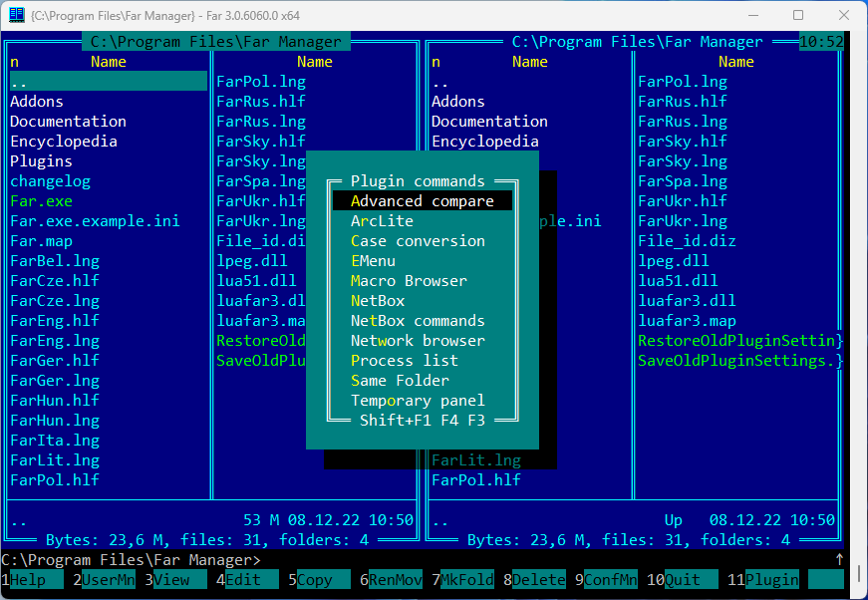Select FarSky.hlf in right panel
The height and width of the screenshot is (600, 868).
click(x=683, y=142)
